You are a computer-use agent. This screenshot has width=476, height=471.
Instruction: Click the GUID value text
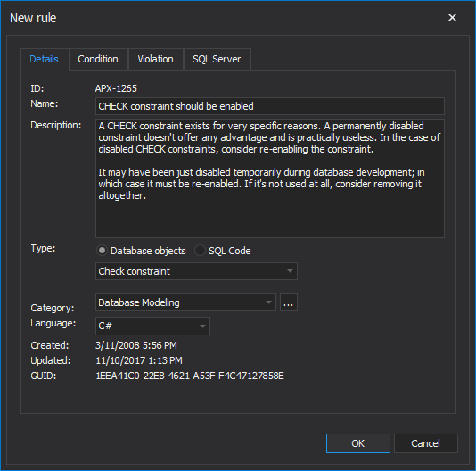coord(190,376)
